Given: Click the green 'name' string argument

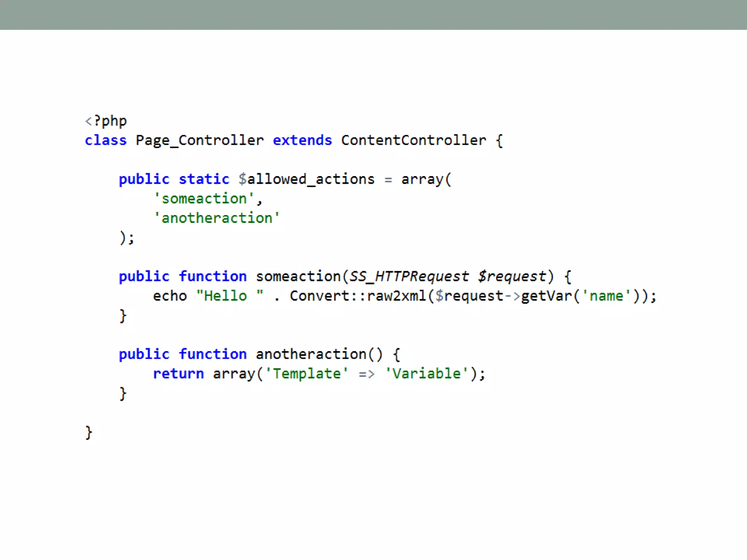Looking at the screenshot, I should 606,296.
